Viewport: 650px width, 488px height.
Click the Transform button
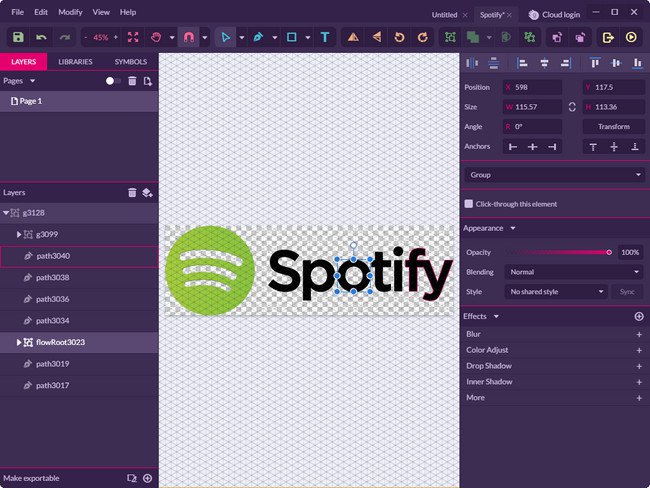tap(614, 126)
